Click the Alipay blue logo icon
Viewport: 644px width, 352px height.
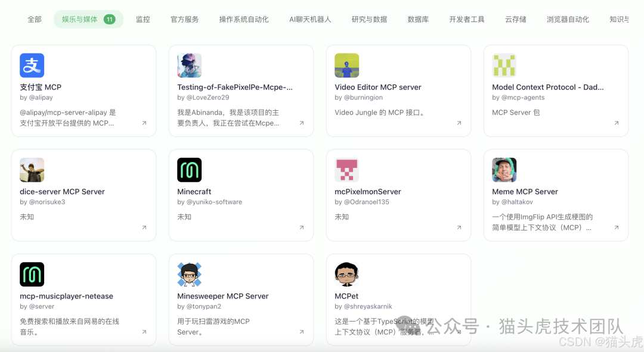[32, 66]
